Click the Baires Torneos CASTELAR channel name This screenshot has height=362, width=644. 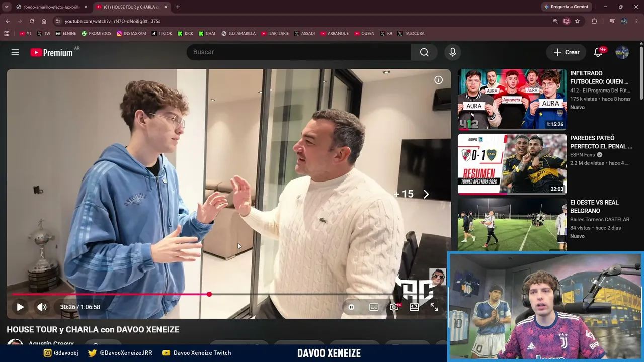point(600,220)
